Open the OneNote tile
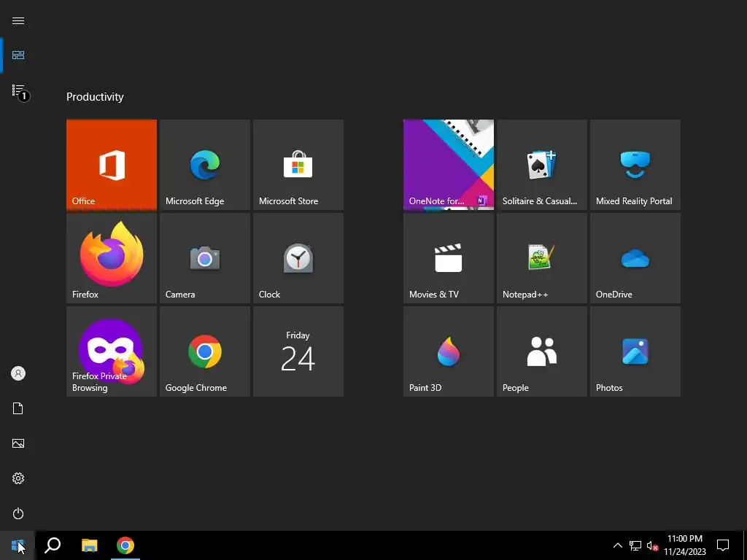 449,164
